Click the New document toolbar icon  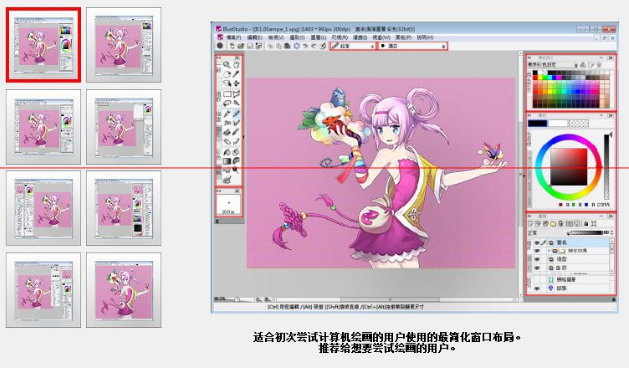click(x=232, y=46)
